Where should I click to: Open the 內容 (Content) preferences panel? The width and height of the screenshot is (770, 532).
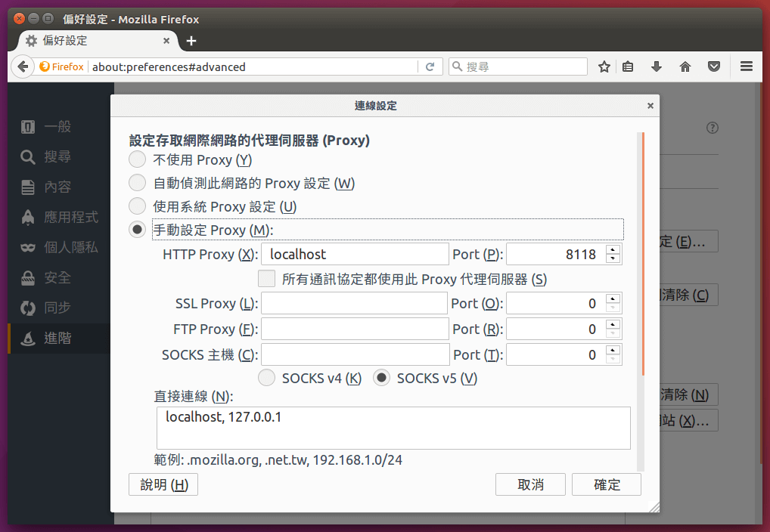click(57, 187)
